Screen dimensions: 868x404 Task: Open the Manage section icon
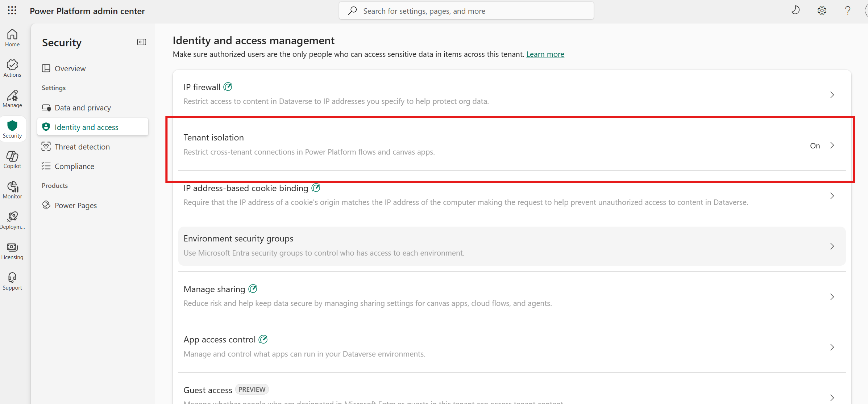click(12, 98)
